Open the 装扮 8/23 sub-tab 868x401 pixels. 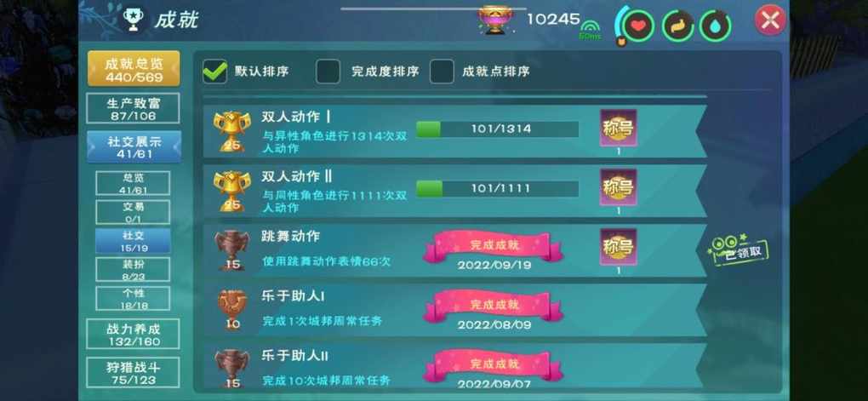coord(133,270)
